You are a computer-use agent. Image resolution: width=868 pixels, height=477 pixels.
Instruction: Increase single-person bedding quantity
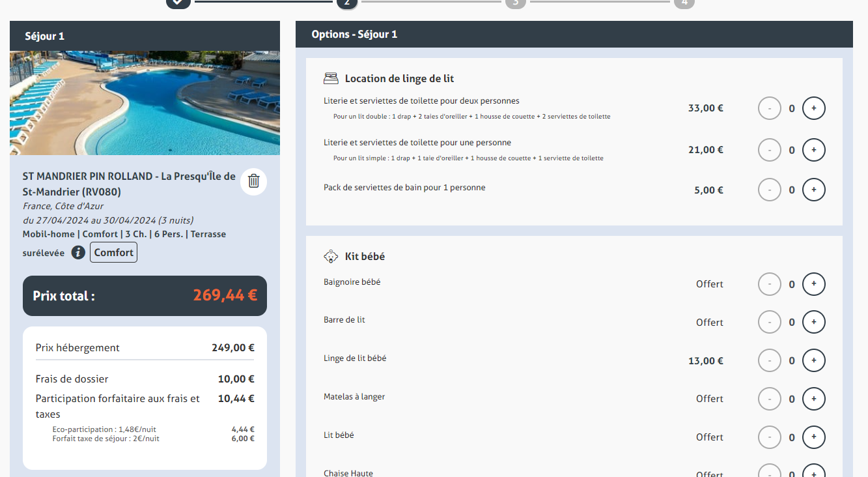coord(813,150)
